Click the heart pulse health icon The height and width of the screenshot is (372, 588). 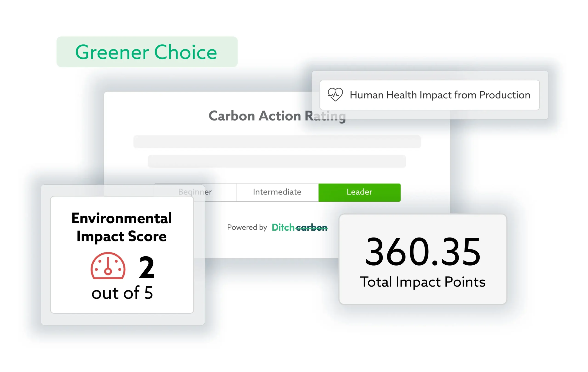(335, 94)
